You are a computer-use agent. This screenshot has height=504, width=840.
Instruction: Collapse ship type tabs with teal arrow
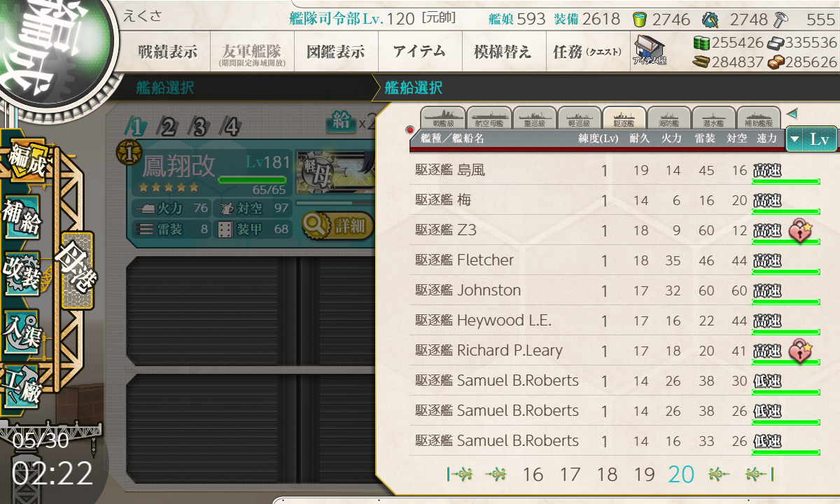[792, 113]
